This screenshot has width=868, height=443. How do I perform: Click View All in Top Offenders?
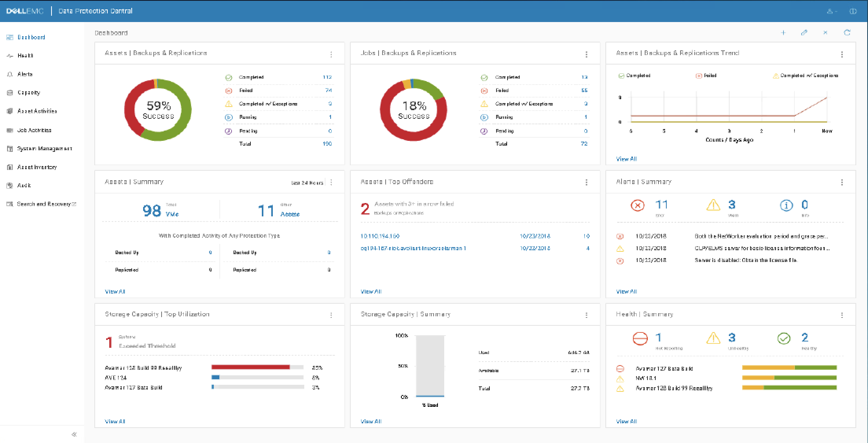(371, 292)
